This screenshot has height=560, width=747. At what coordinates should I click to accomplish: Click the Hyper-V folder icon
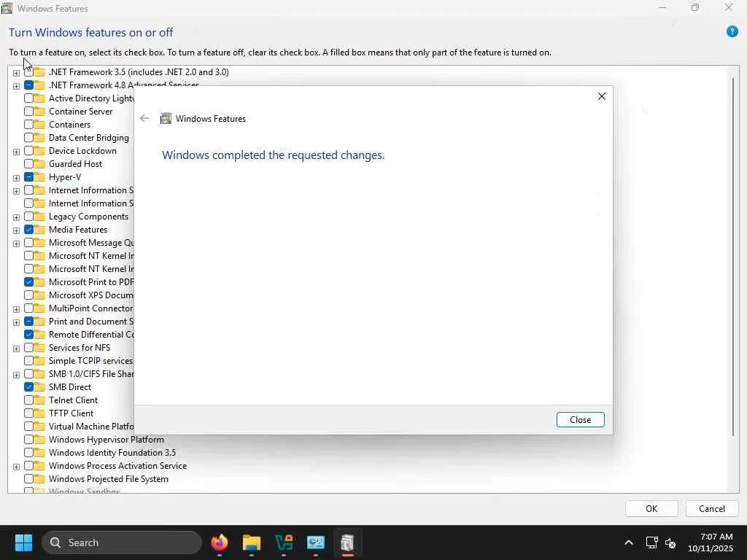(39, 177)
